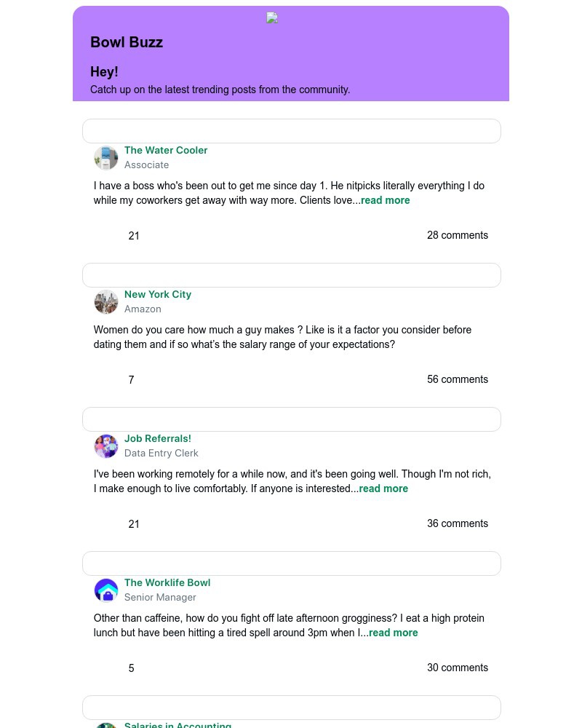Read more of the afternoon grogginess post
582x728 pixels.
(394, 633)
